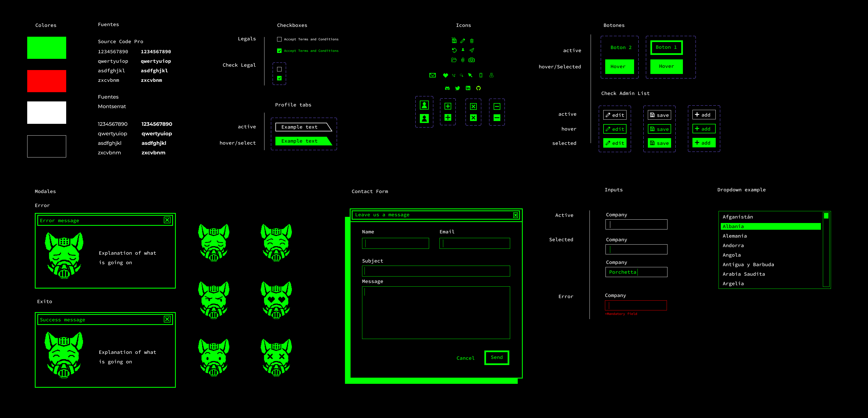Click the GitHub icon
868x418 pixels.
click(478, 88)
